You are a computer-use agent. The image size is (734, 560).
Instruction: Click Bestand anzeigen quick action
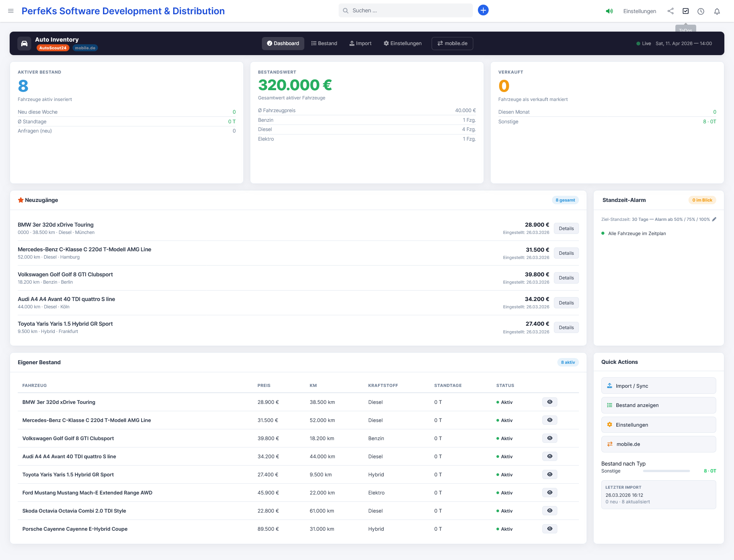point(658,405)
